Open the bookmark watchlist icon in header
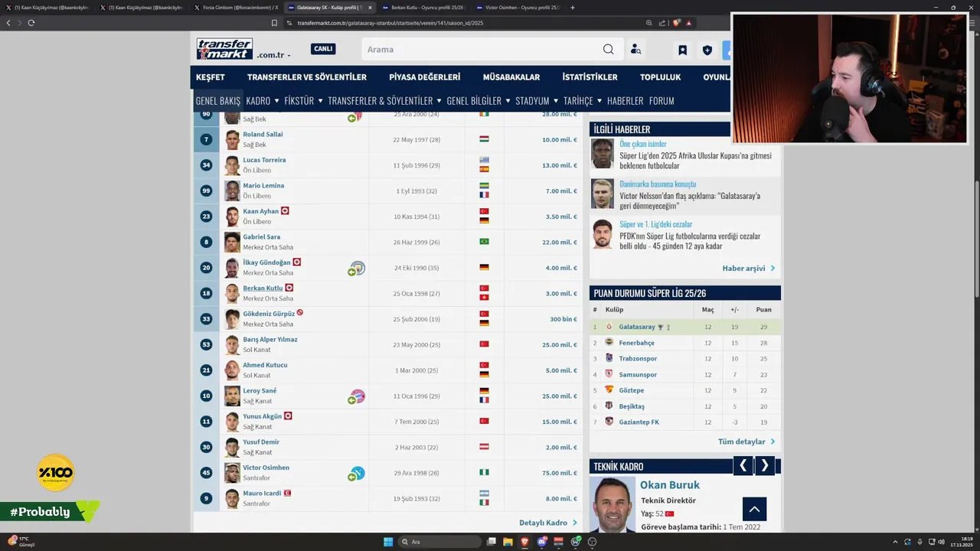The height and width of the screenshot is (551, 980). tap(682, 50)
